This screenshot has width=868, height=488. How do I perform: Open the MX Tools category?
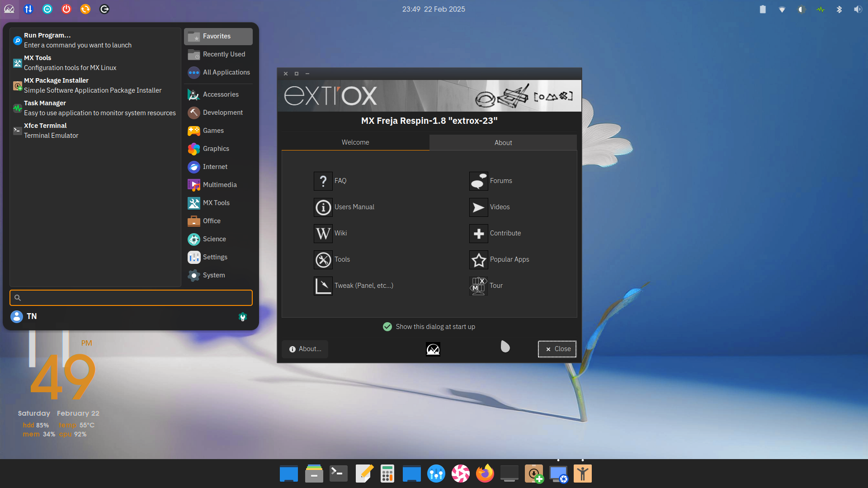coord(218,203)
